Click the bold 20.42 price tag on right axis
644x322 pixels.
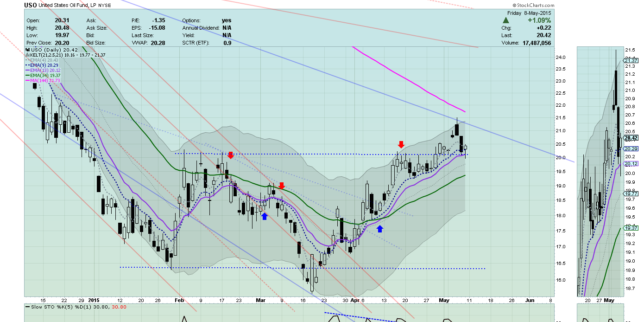(x=631, y=138)
